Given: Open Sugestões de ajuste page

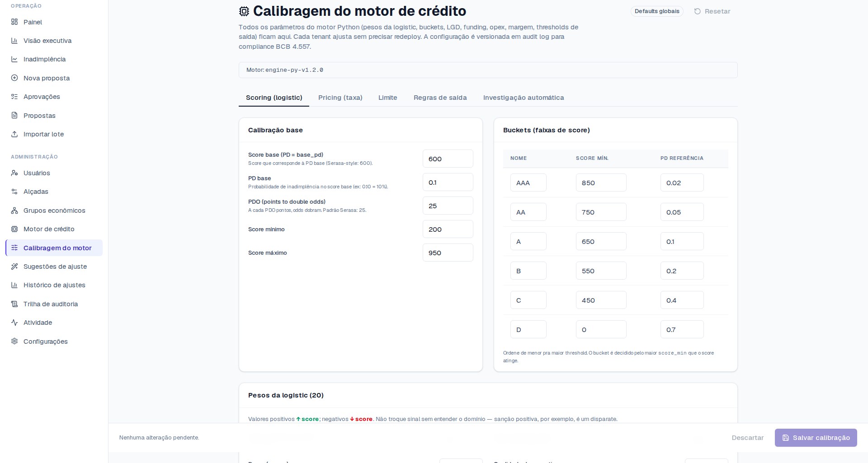Looking at the screenshot, I should (55, 267).
